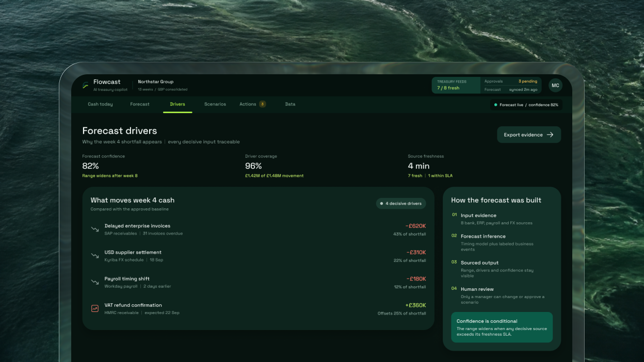
Task: Click 43% of shortfall label
Action: click(x=410, y=234)
